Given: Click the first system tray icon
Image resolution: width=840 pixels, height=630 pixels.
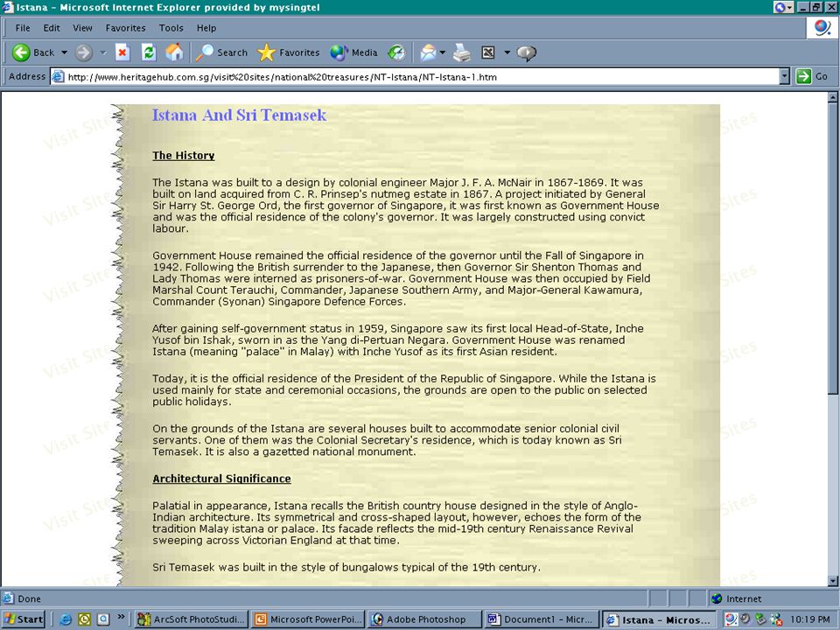Looking at the screenshot, I should [730, 619].
